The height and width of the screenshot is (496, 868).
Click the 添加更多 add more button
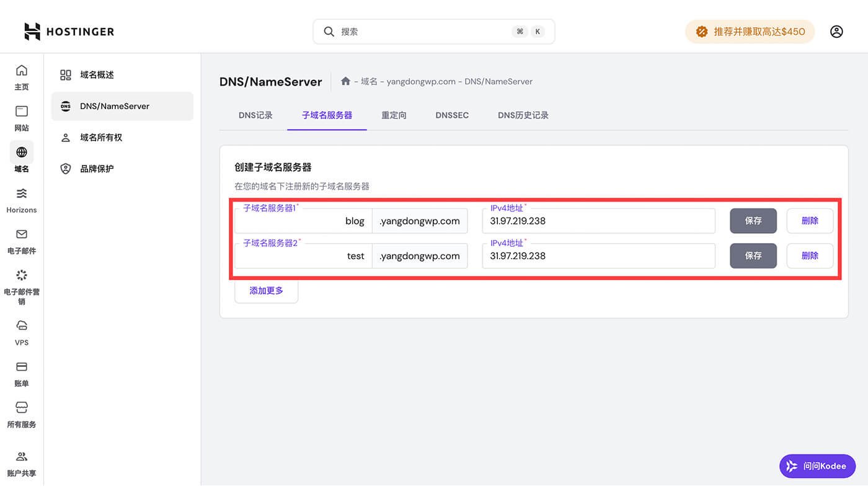point(266,290)
